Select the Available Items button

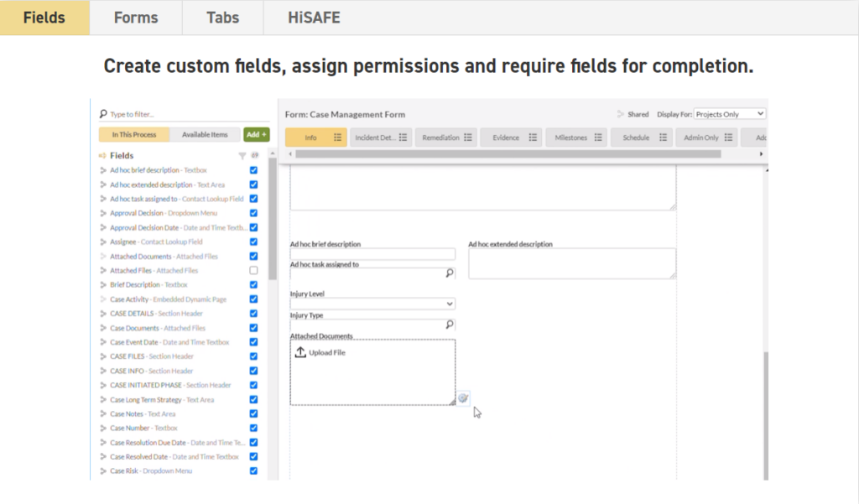pos(205,134)
